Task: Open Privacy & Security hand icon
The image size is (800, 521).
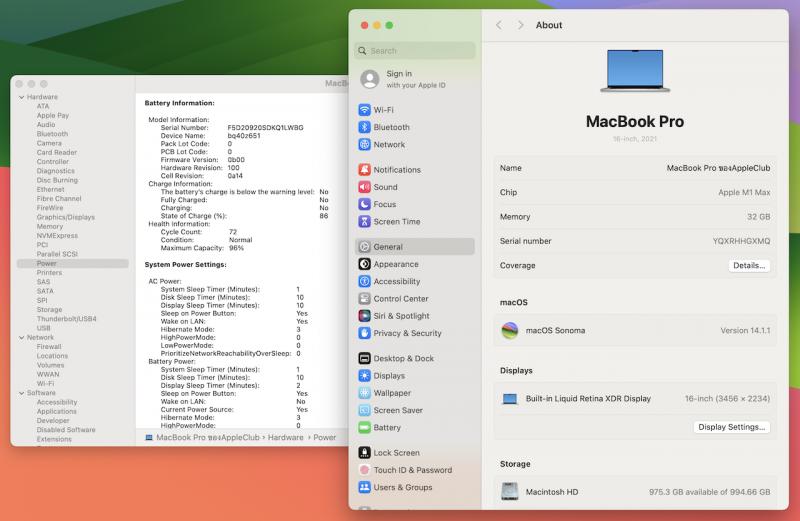Action: 364,333
